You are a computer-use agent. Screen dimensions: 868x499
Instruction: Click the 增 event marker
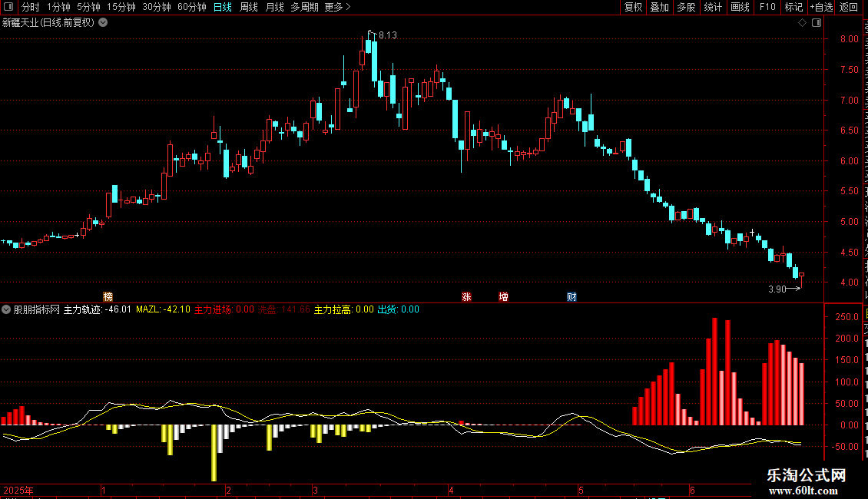click(503, 297)
